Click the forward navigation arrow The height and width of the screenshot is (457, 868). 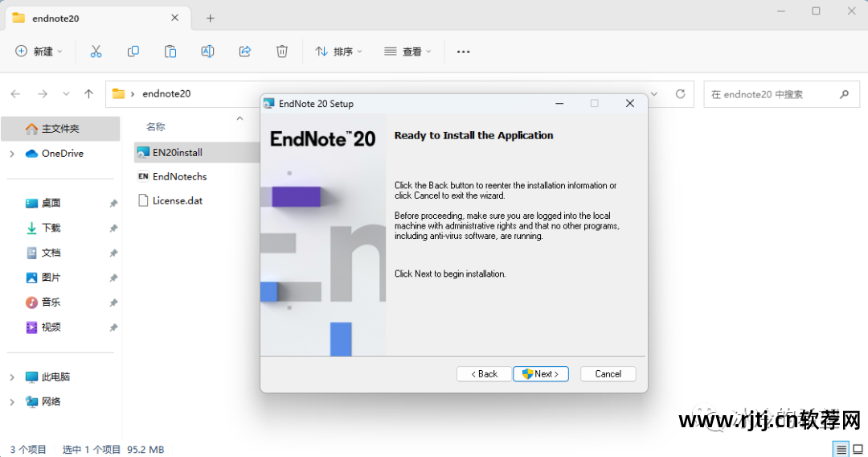point(42,94)
